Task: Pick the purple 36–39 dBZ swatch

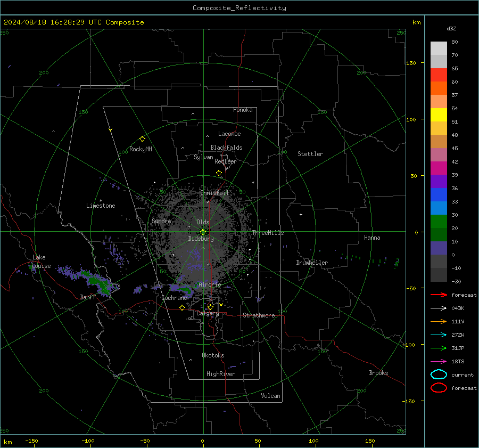Action: tap(439, 181)
